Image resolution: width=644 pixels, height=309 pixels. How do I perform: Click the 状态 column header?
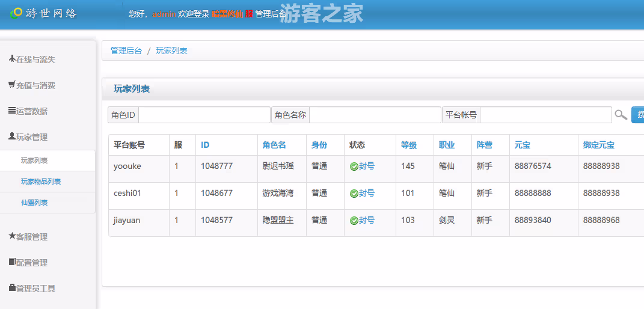tap(357, 145)
